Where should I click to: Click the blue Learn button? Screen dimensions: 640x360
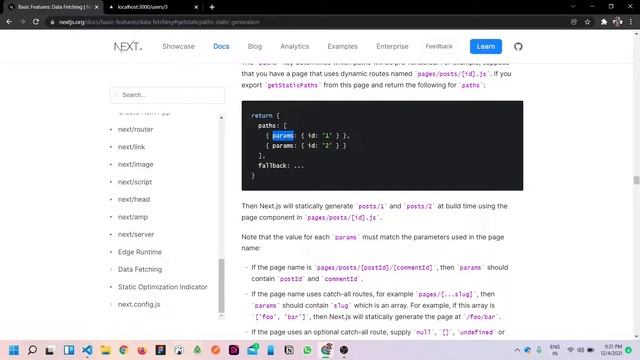tap(486, 47)
